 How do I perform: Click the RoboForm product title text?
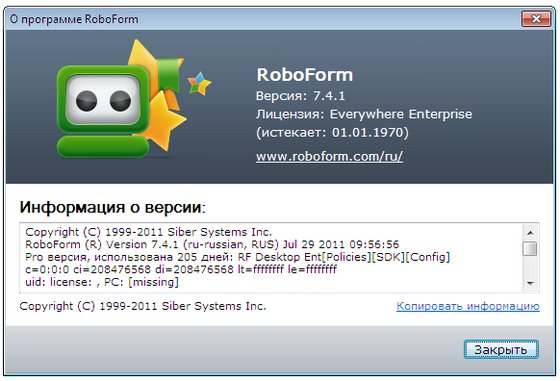tap(305, 75)
